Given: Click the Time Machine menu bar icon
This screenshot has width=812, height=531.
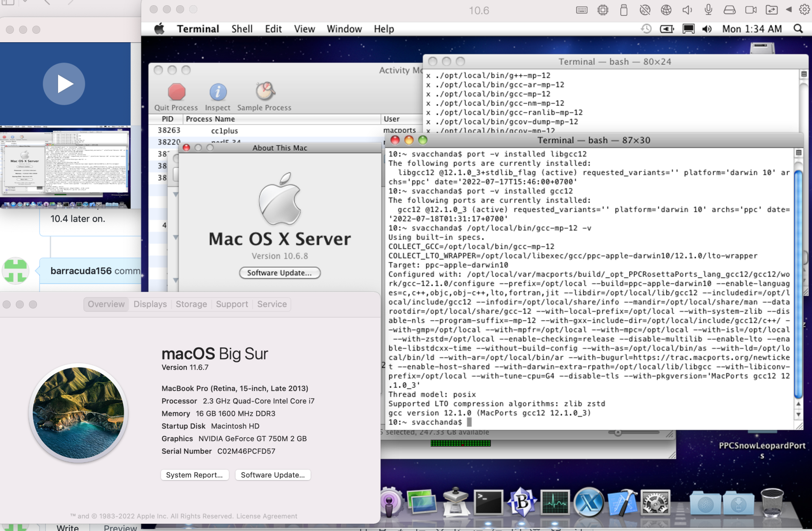Looking at the screenshot, I should point(646,29).
